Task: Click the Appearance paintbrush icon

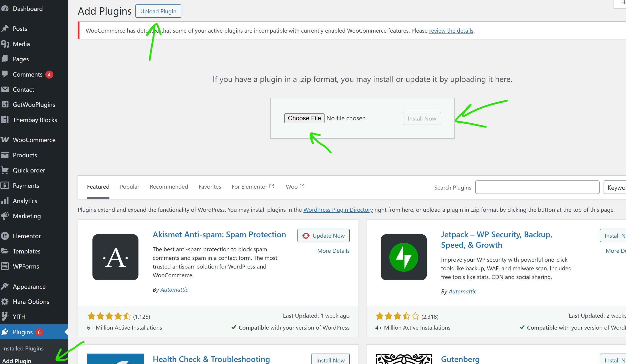Action: click(x=5, y=287)
